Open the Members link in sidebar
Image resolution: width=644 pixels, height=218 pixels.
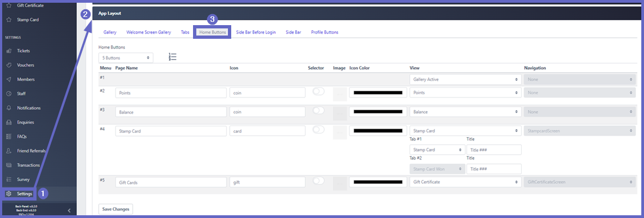26,79
